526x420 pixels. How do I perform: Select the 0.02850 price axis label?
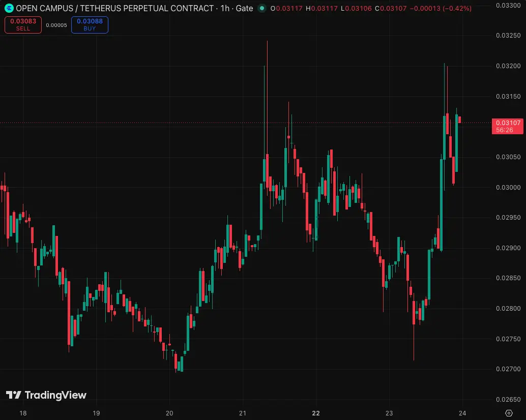tap(508, 278)
